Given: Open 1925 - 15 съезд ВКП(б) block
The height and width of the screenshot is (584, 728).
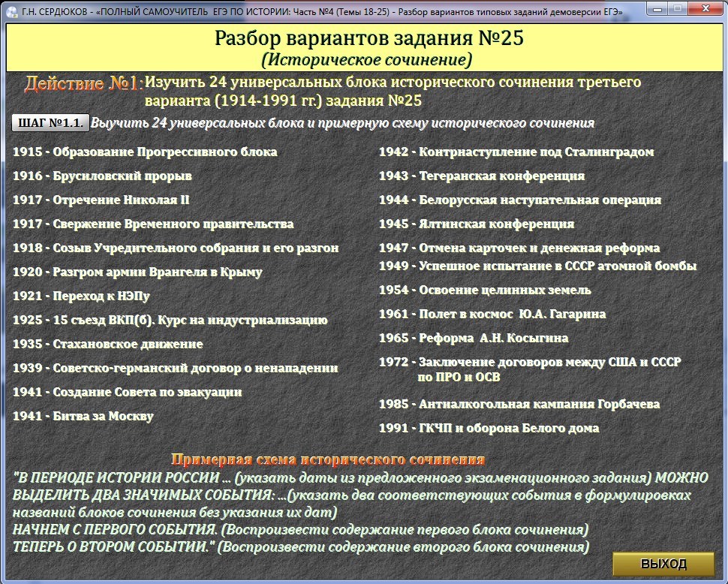Looking at the screenshot, I should click(x=170, y=321).
